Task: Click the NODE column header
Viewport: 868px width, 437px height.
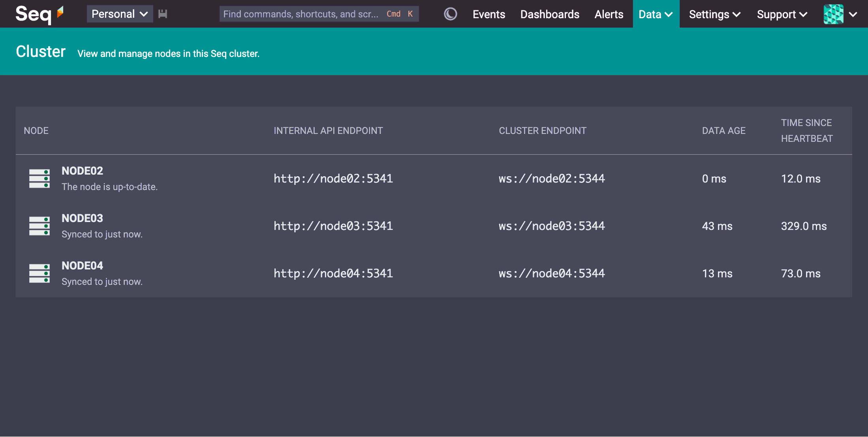Action: pyautogui.click(x=36, y=131)
